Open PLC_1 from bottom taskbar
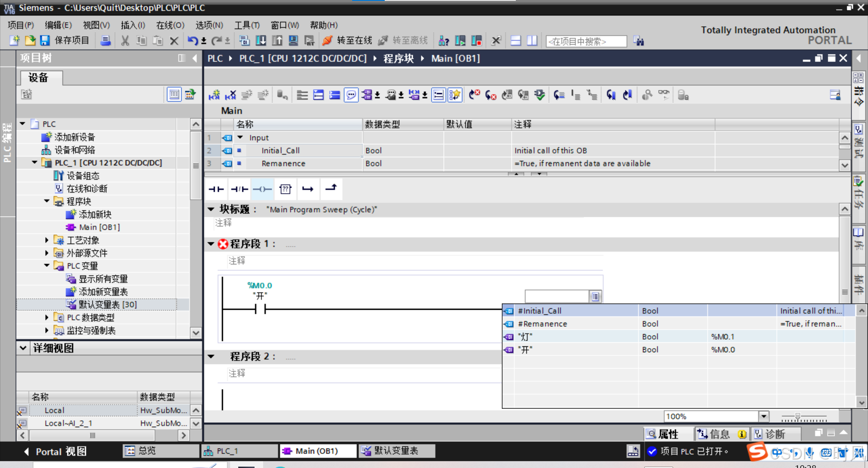The height and width of the screenshot is (468, 868). tap(240, 451)
